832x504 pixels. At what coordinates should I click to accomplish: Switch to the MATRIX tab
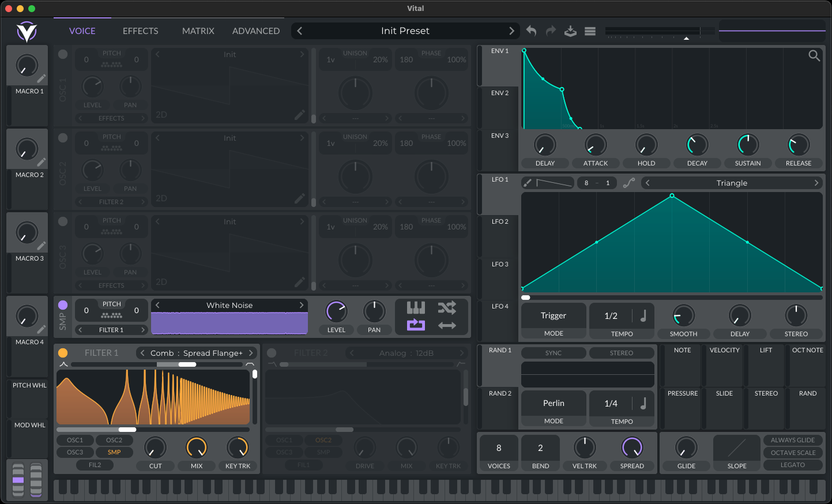[198, 31]
